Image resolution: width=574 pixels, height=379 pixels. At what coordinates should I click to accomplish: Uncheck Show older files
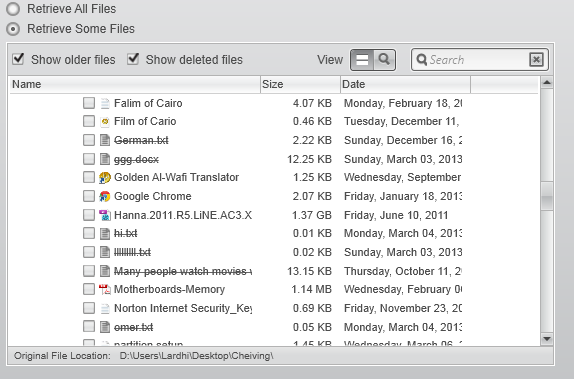pos(18,59)
